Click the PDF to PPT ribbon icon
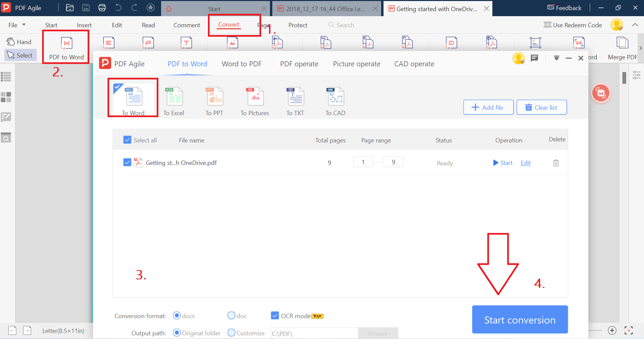The width and height of the screenshot is (644, 339). click(148, 43)
